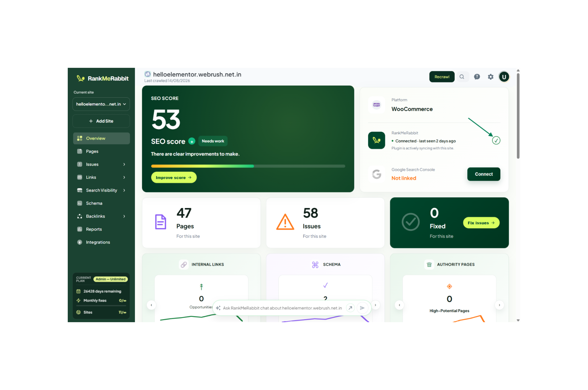
Task: Focus the Ask RankMeRabbit chat input
Action: pyautogui.click(x=282, y=308)
